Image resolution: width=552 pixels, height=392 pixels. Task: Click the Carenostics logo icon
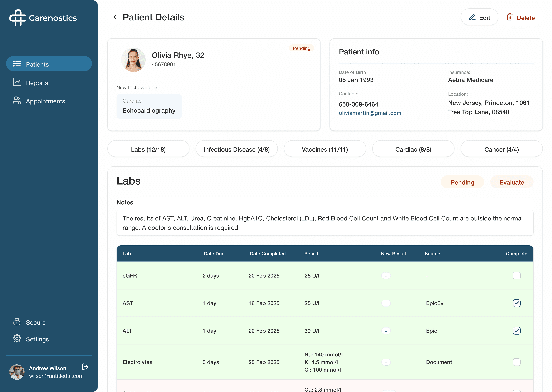pyautogui.click(x=17, y=18)
